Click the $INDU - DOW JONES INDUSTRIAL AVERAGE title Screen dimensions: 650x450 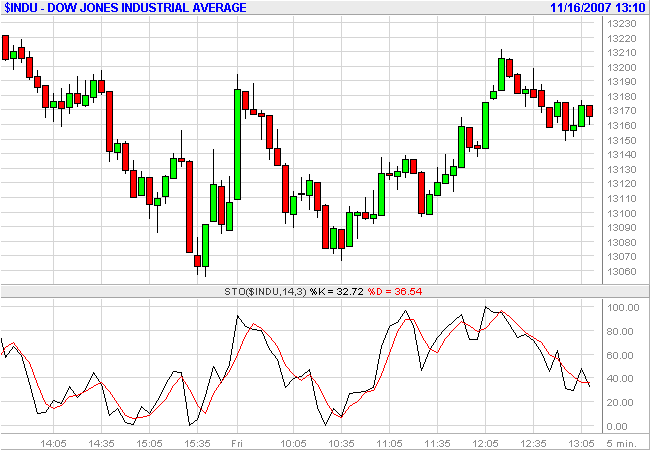point(126,7)
